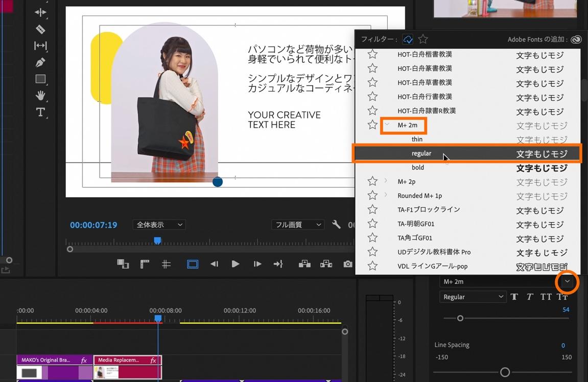
Task: Expand the M+ 2p font family
Action: coord(386,181)
